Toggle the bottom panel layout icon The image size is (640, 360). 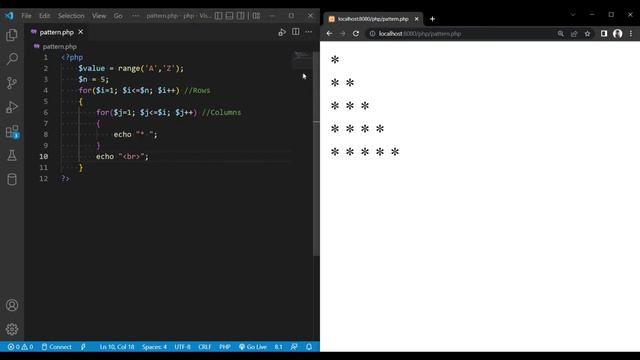229,16
